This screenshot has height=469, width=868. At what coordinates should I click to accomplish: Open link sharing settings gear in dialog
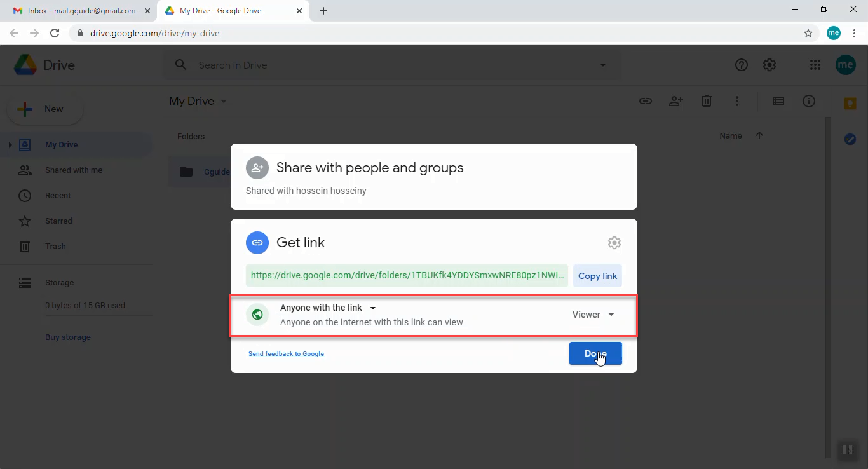pyautogui.click(x=614, y=242)
